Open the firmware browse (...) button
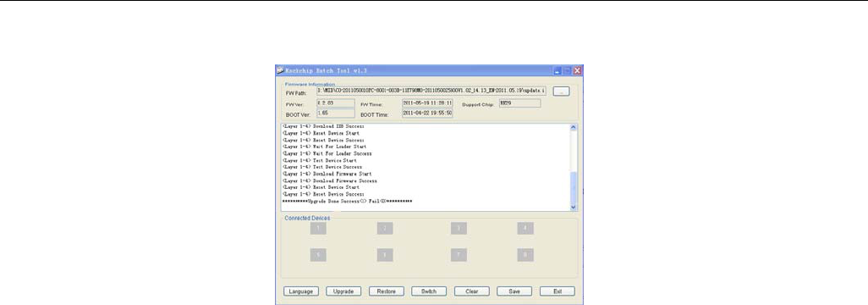The width and height of the screenshot is (868, 305). 561,91
